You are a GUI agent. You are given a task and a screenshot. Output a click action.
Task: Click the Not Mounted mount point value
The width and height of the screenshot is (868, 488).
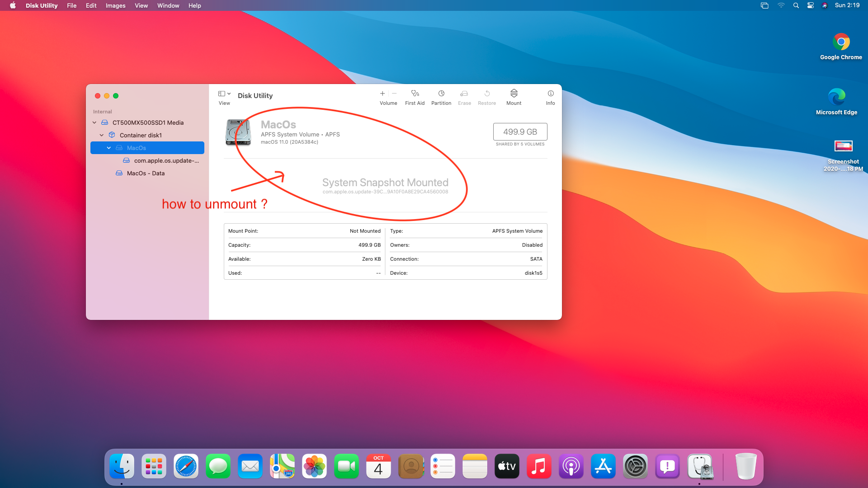[365, 231]
